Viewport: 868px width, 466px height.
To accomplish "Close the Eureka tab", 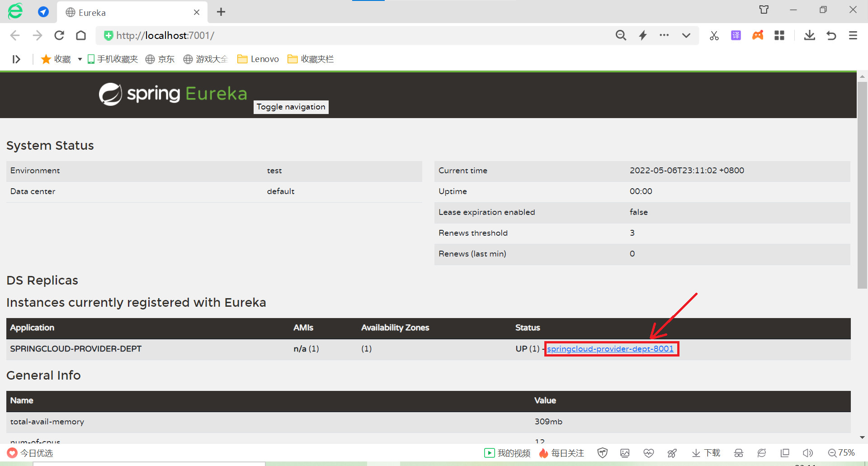I will 197,12.
